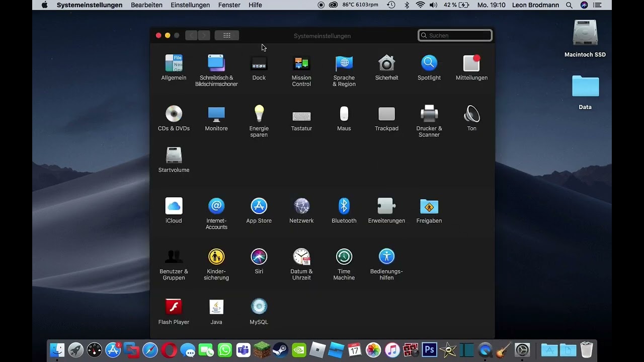This screenshot has width=644, height=362.
Task: Click the user name Leon Brodmann
Action: point(535,5)
